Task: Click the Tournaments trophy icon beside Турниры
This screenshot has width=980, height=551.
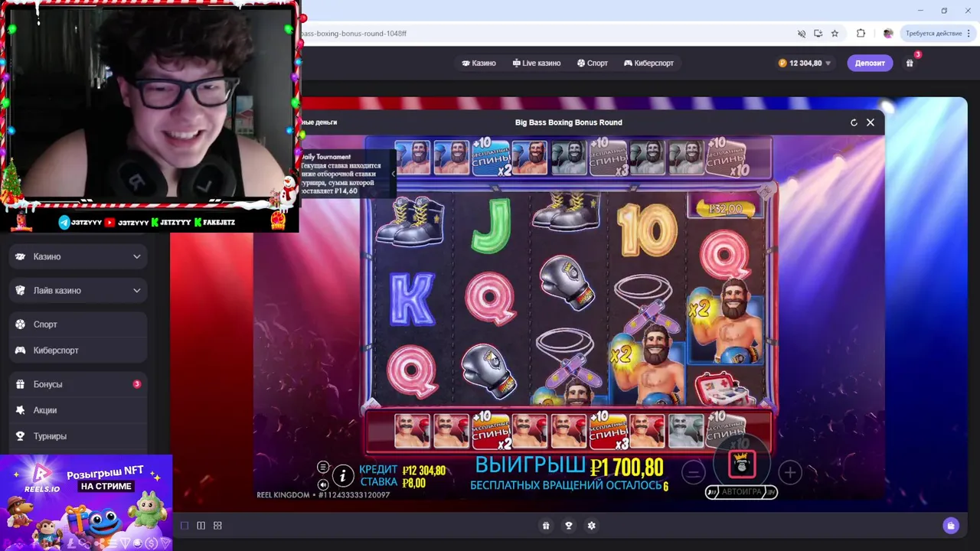Action: 21,436
